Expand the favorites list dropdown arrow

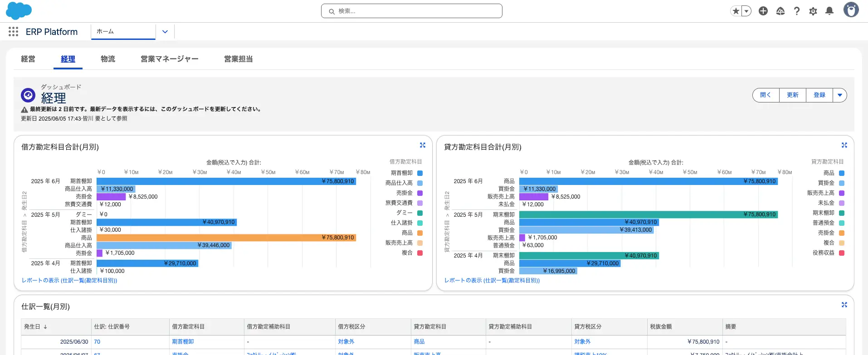click(746, 11)
